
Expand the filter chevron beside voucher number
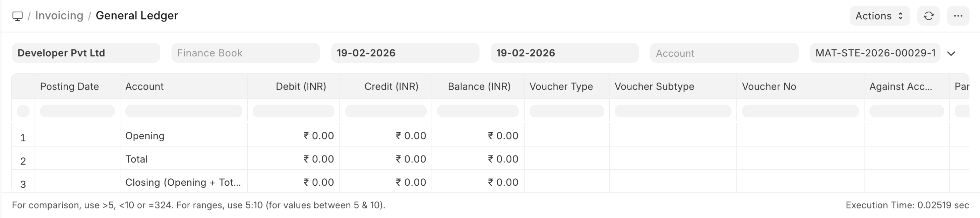tap(951, 53)
